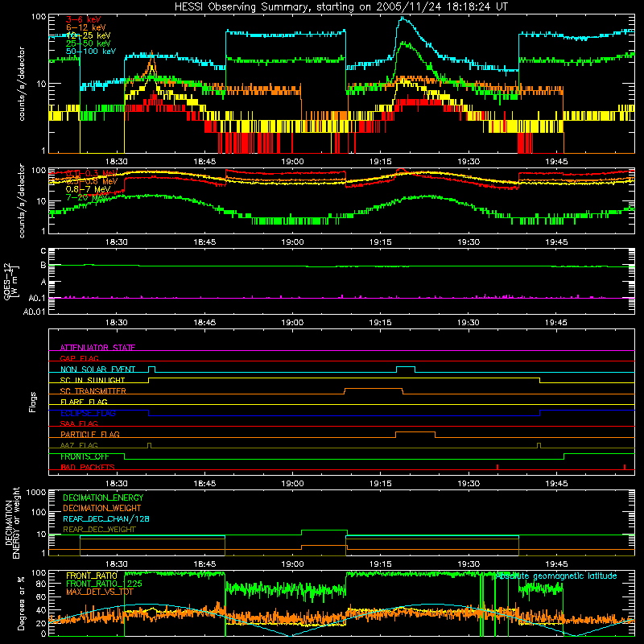Select the 0.8-7 MeV legend label
The width and height of the screenshot is (644, 644).
[x=88, y=189]
